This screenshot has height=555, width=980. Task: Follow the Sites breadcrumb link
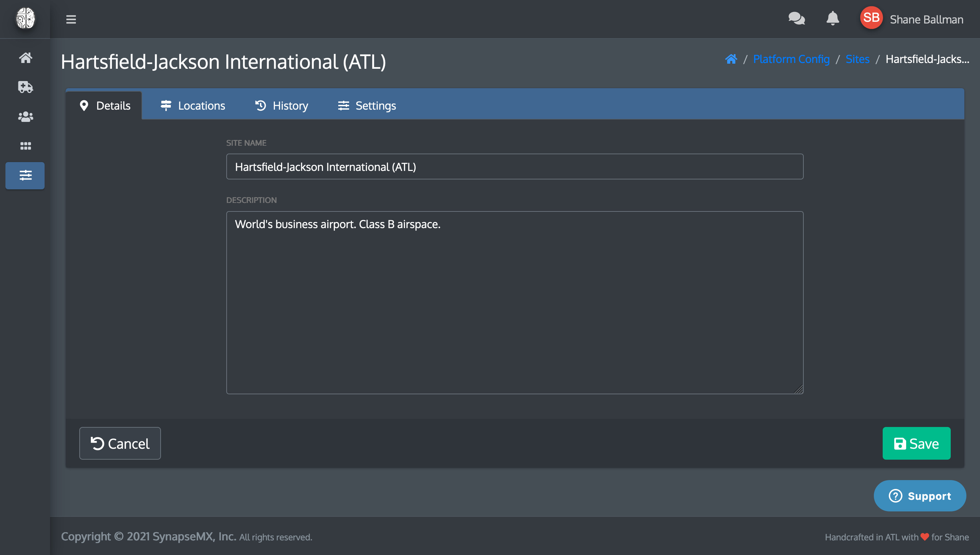coord(857,59)
